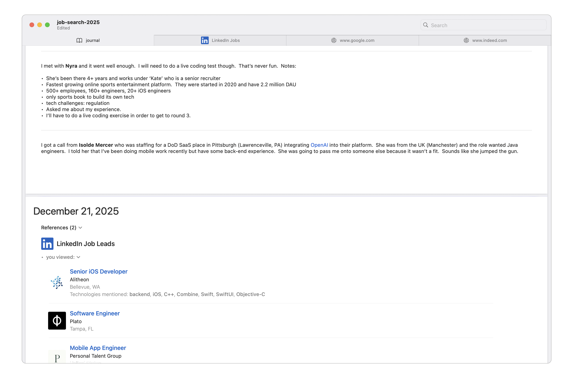The height and width of the screenshot is (392, 573).
Task: Click the journal book icon
Action: pos(79,40)
